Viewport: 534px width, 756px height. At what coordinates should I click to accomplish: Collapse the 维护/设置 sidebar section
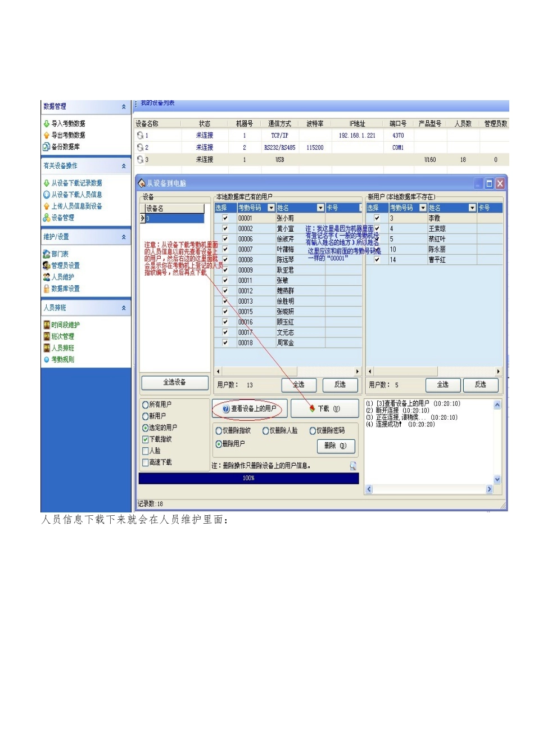pos(124,237)
